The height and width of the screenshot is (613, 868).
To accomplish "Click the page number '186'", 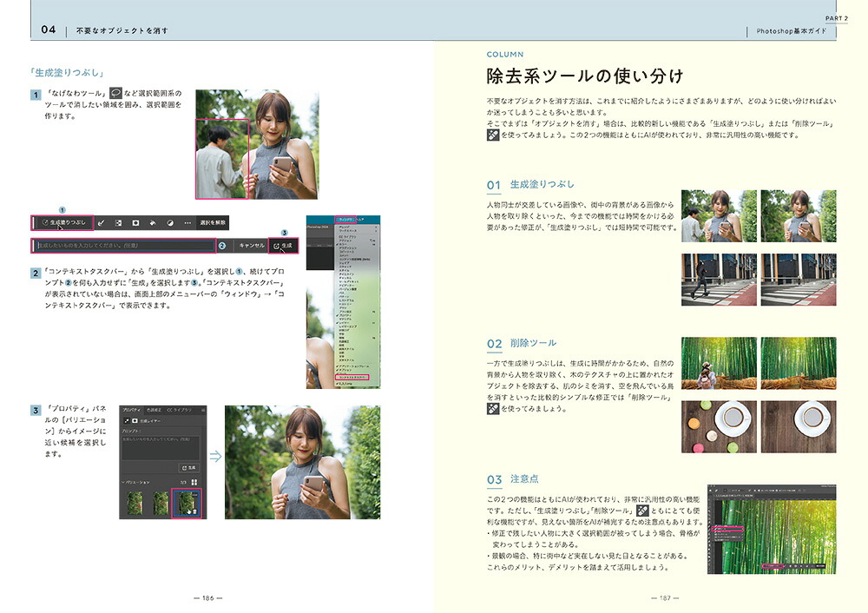I will click(x=208, y=598).
